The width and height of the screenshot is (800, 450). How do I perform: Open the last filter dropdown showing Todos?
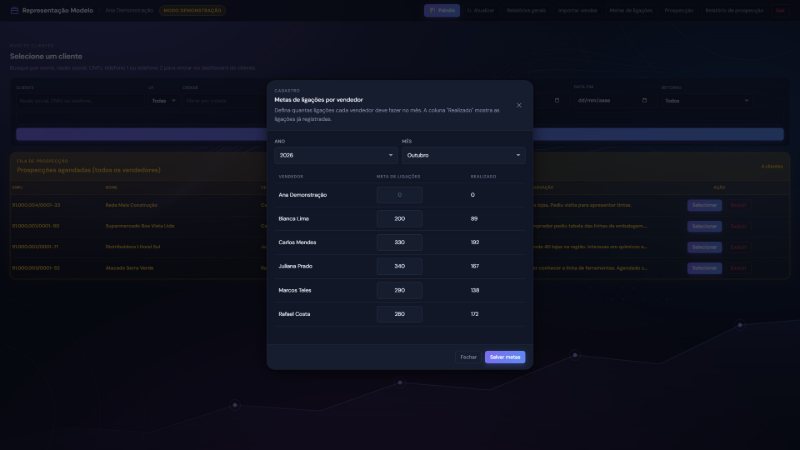(707, 101)
